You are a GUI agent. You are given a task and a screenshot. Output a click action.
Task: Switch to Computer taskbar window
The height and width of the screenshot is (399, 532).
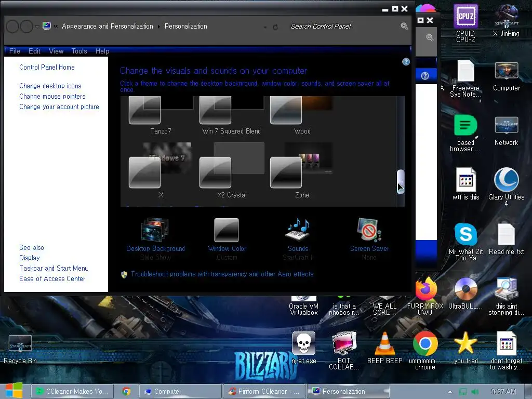coord(180,391)
